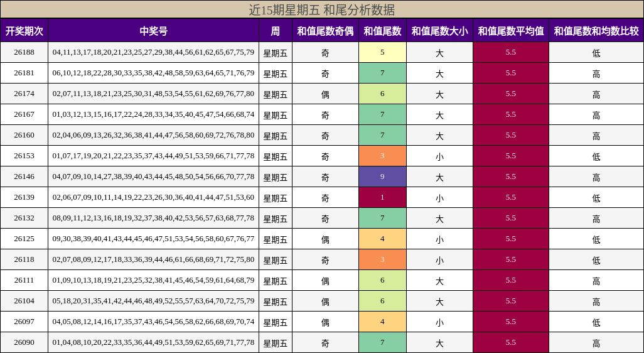
Task: Click the yellow tail value 5 in row 26188
Action: pyautogui.click(x=382, y=52)
